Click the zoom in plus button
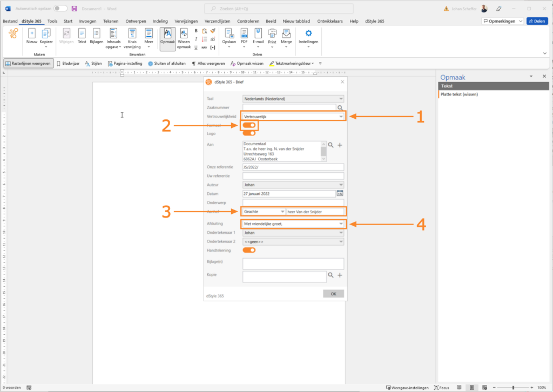This screenshot has width=553, height=392. pyautogui.click(x=532, y=388)
